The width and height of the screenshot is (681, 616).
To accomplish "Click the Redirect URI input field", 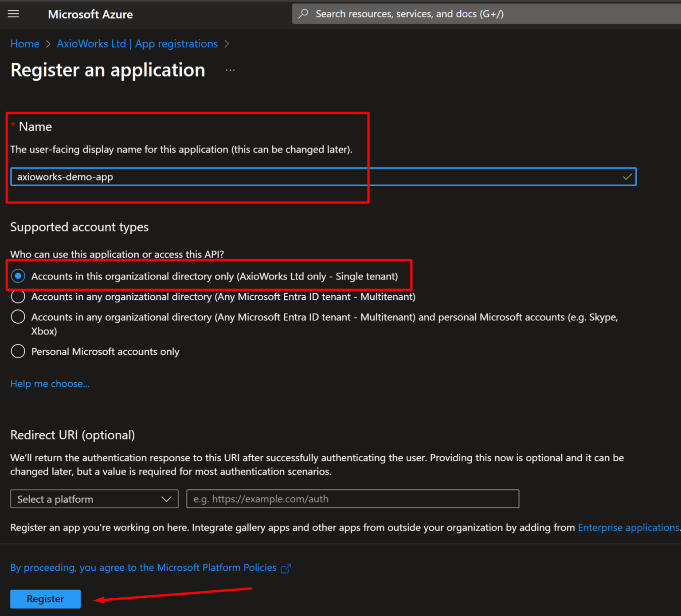I will [352, 498].
